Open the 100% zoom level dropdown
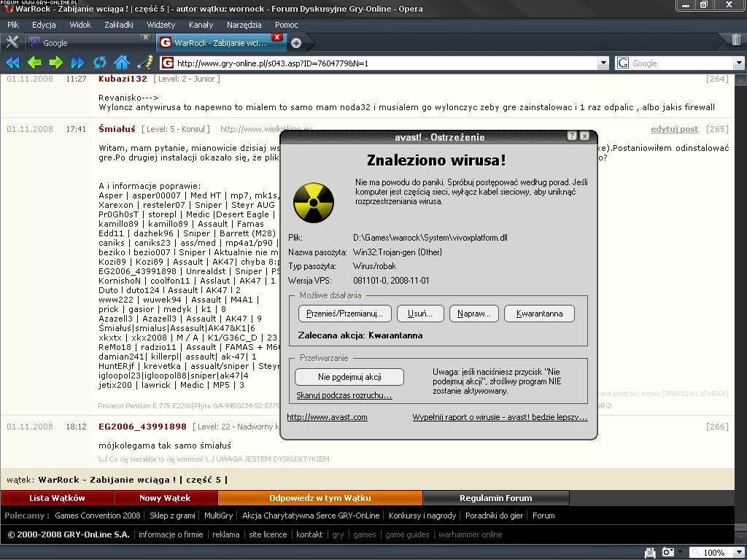This screenshot has height=560, width=747. click(x=738, y=553)
